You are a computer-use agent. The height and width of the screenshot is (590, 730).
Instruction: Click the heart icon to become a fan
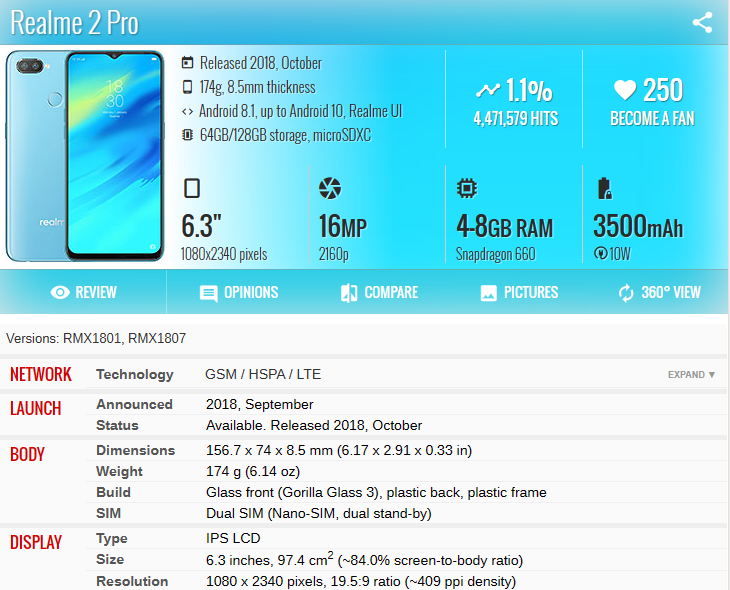[625, 89]
